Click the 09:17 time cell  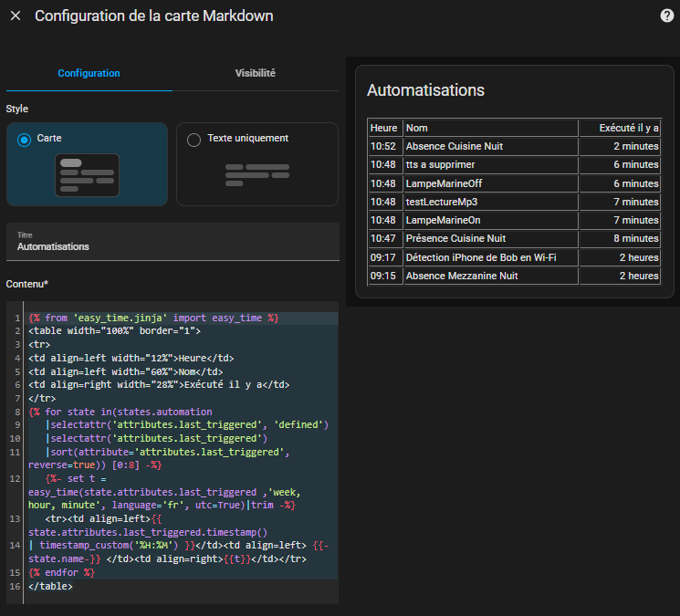tap(383, 257)
